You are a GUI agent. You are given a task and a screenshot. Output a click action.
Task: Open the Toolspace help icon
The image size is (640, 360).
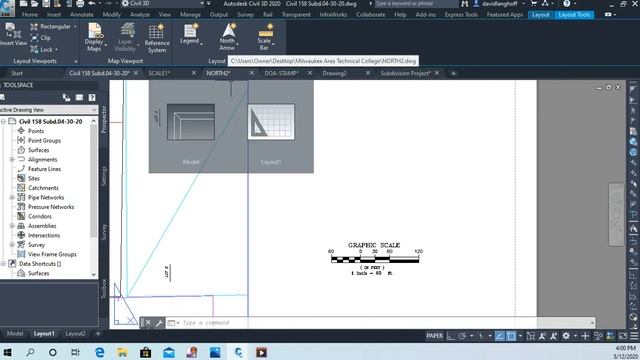92,97
